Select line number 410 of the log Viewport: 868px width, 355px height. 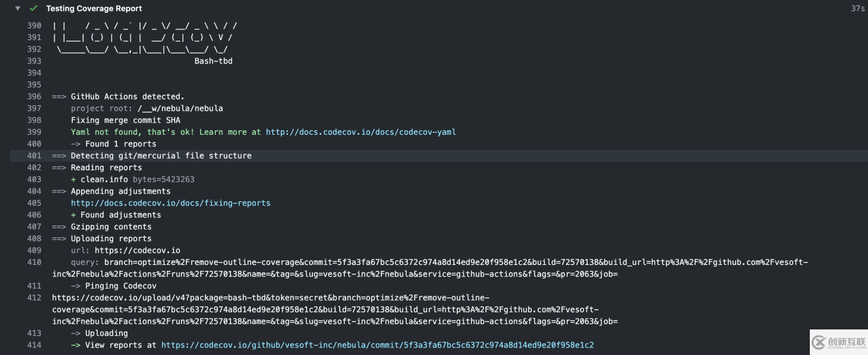click(34, 262)
